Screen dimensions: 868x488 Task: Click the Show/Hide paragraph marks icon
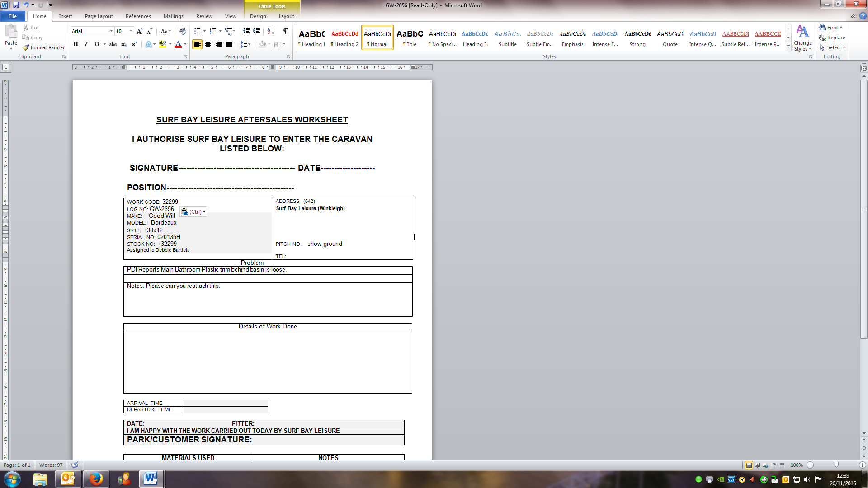[x=286, y=31]
